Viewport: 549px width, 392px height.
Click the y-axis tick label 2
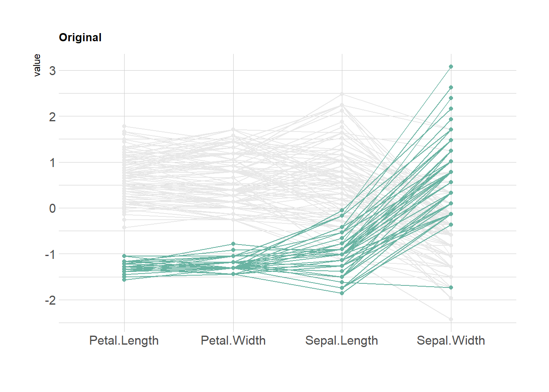52,117
